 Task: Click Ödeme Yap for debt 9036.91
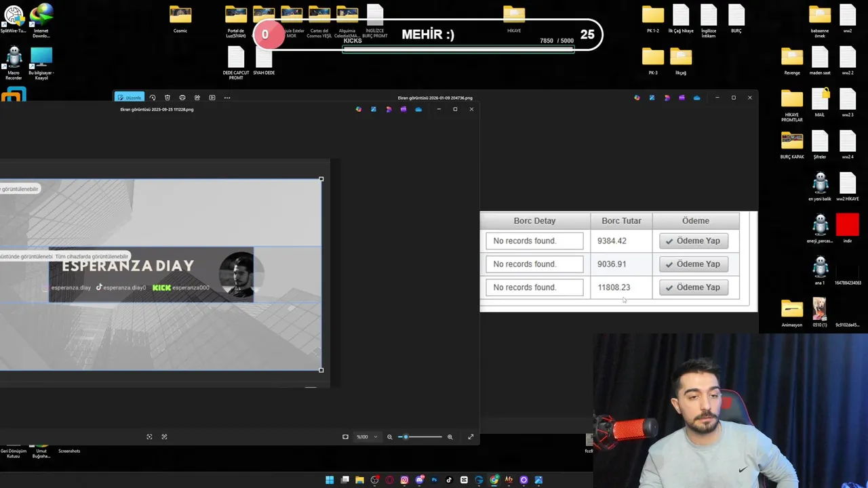694,264
